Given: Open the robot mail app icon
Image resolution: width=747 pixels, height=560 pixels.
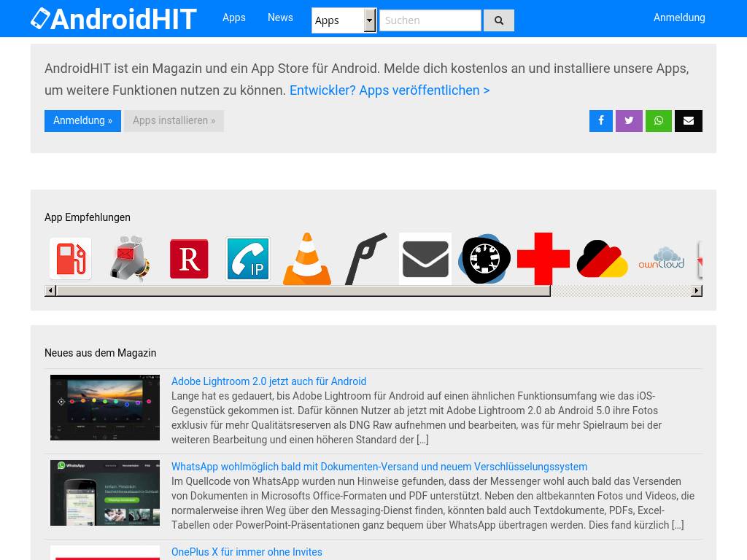Looking at the screenshot, I should pos(130,259).
